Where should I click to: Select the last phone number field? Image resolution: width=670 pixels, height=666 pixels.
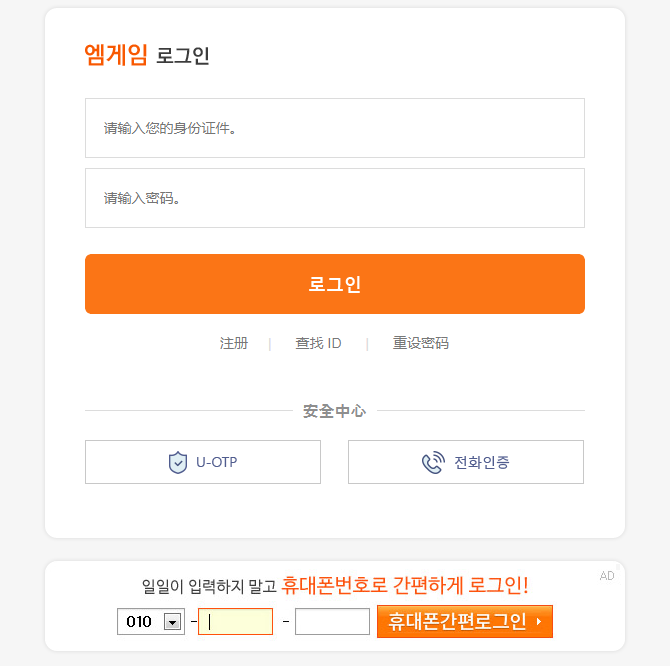[332, 621]
